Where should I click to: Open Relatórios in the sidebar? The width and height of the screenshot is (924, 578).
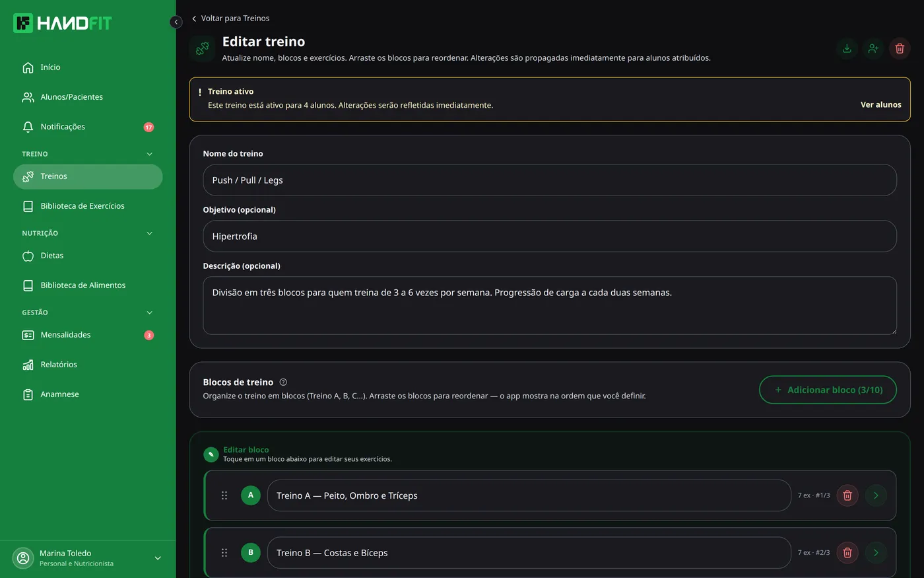pos(88,365)
